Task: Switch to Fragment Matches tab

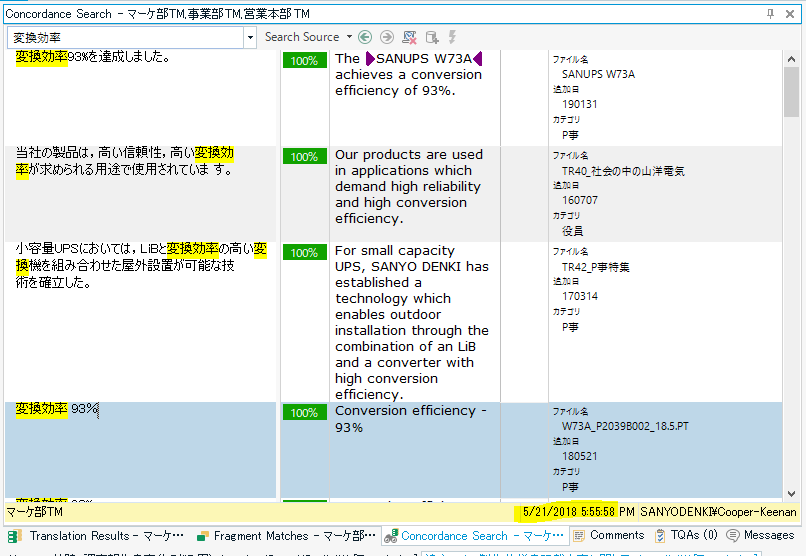Action: (x=286, y=536)
